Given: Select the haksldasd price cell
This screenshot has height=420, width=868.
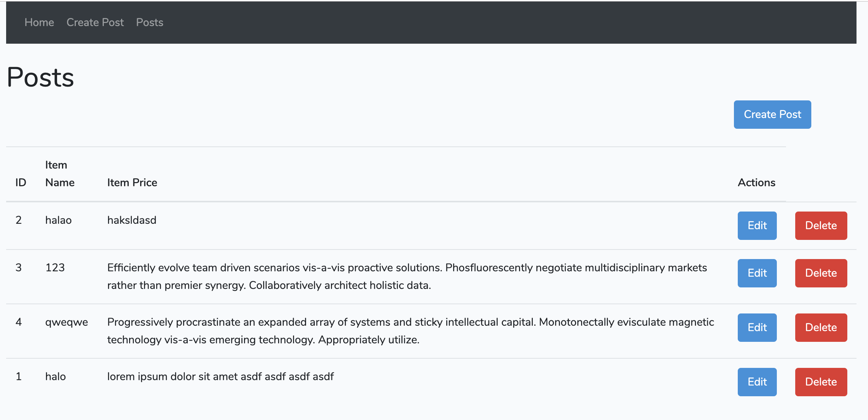Looking at the screenshot, I should click(132, 220).
